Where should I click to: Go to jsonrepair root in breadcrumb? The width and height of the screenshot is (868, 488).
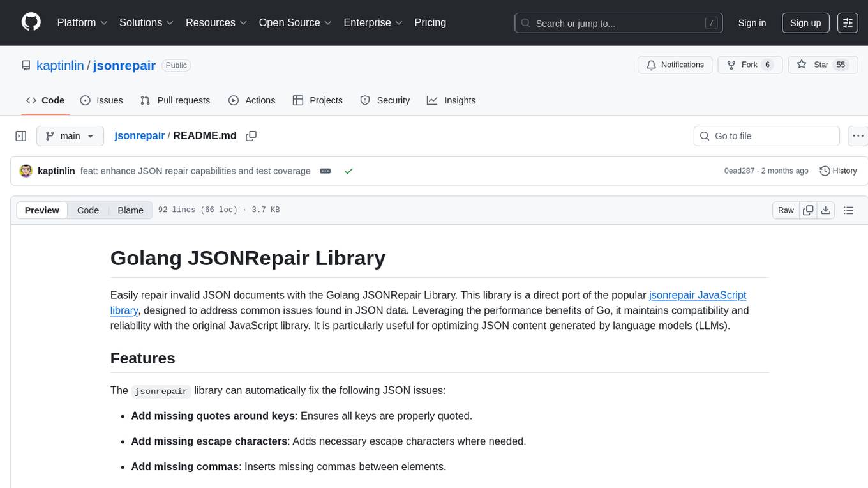[x=139, y=135]
